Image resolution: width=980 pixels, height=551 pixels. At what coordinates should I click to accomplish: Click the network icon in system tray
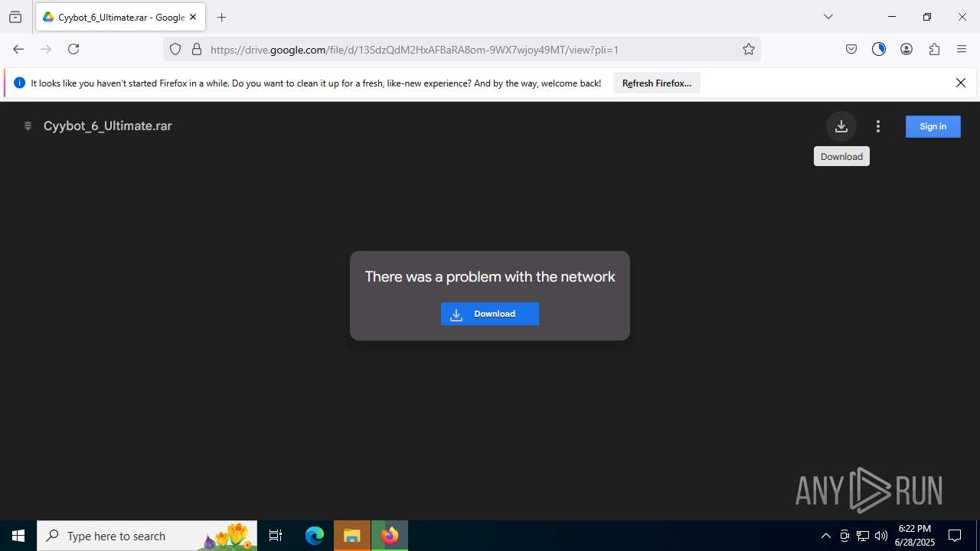point(863,536)
